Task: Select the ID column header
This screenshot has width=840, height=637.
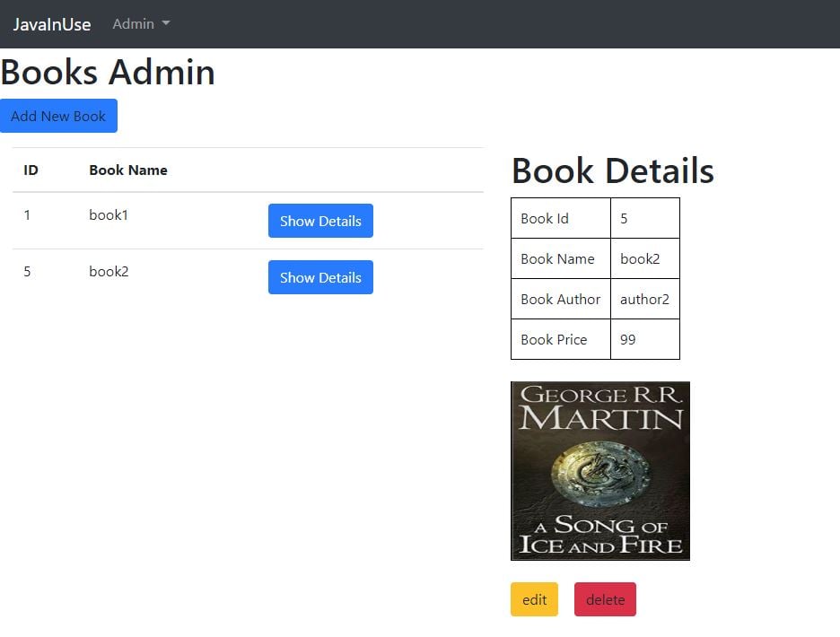Action: tap(31, 170)
